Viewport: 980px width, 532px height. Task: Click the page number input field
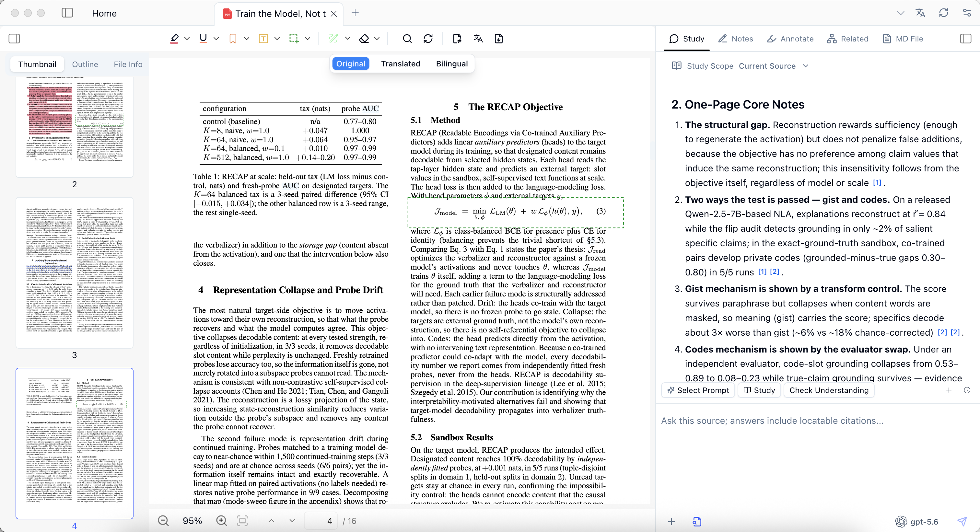(x=321, y=521)
